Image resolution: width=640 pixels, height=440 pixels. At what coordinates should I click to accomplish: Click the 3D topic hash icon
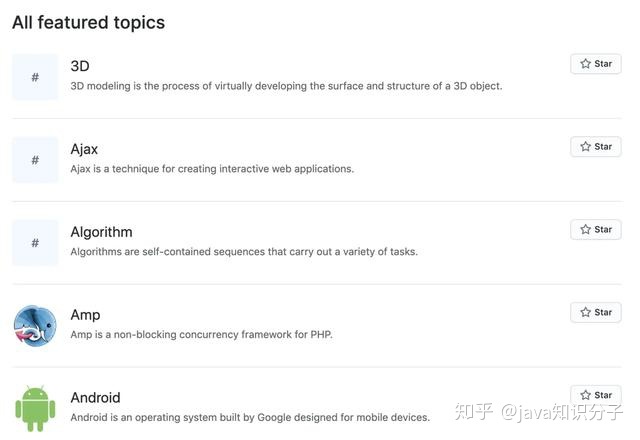[x=35, y=77]
